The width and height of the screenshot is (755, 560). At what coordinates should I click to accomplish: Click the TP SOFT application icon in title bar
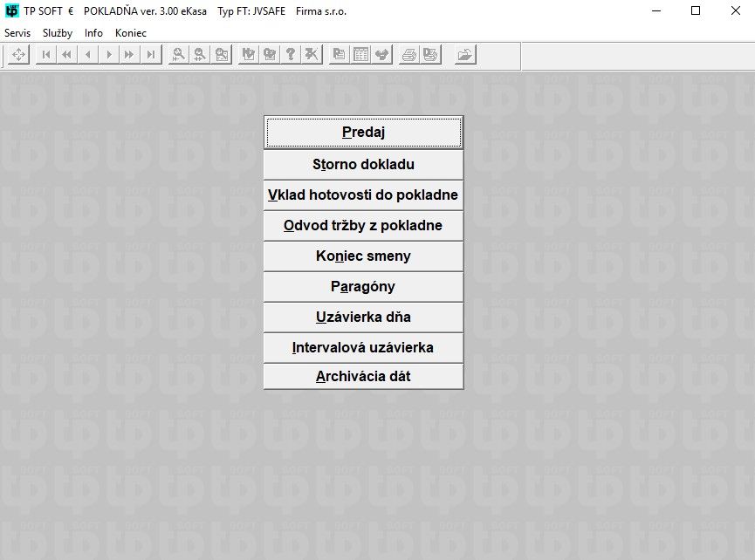click(x=11, y=10)
